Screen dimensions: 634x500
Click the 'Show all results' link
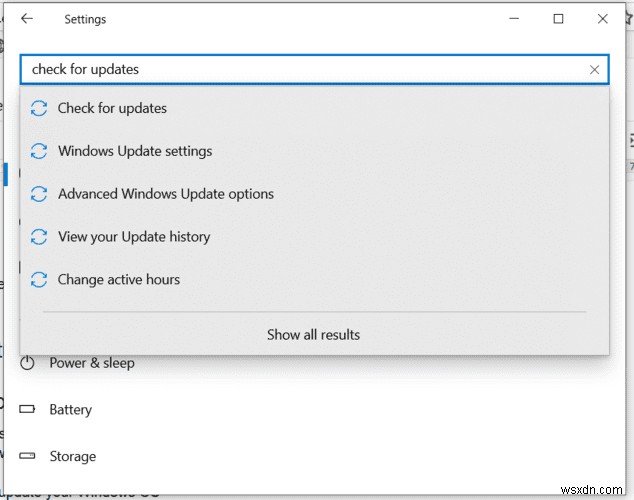click(x=313, y=335)
